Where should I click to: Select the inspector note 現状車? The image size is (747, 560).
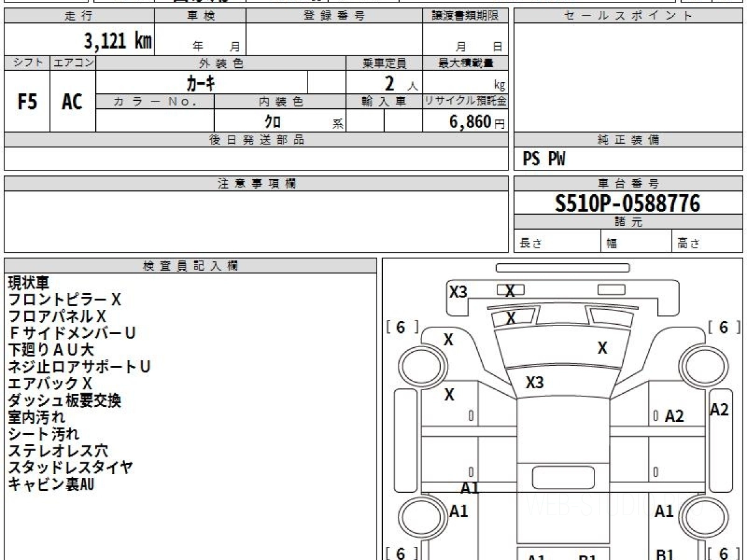pyautogui.click(x=28, y=283)
